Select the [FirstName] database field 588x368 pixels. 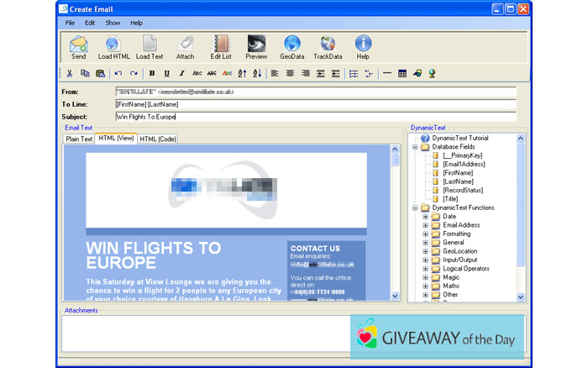click(457, 172)
